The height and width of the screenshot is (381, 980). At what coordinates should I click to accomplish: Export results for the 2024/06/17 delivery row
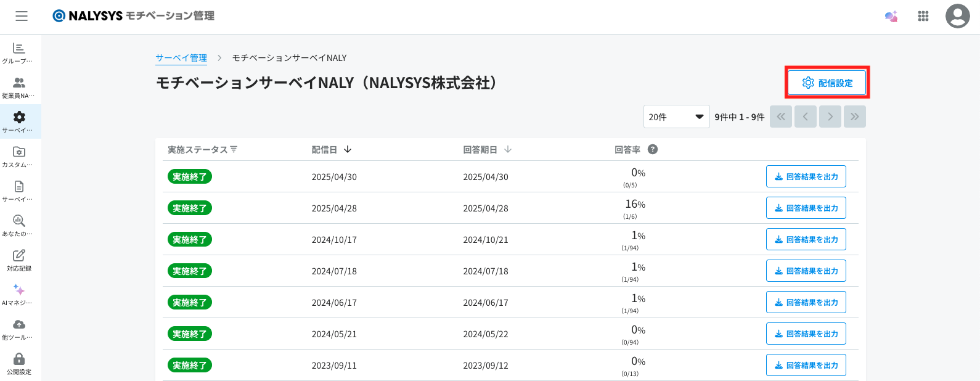click(x=806, y=302)
